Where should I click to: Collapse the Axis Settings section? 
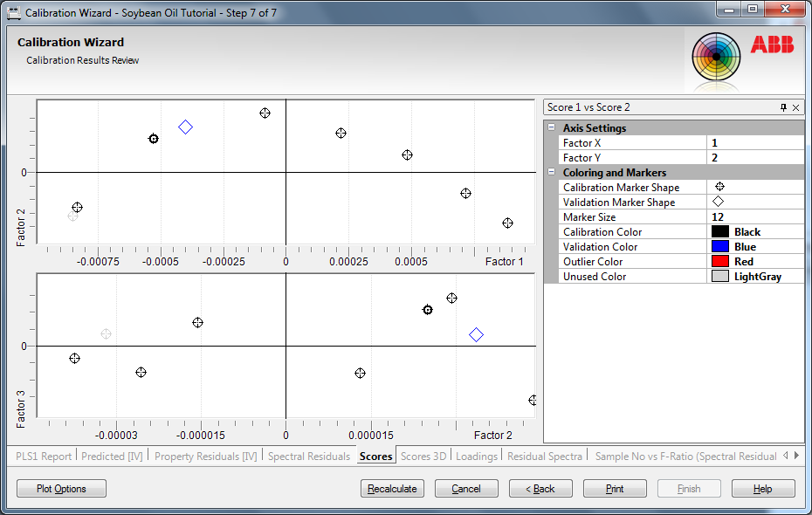click(551, 128)
